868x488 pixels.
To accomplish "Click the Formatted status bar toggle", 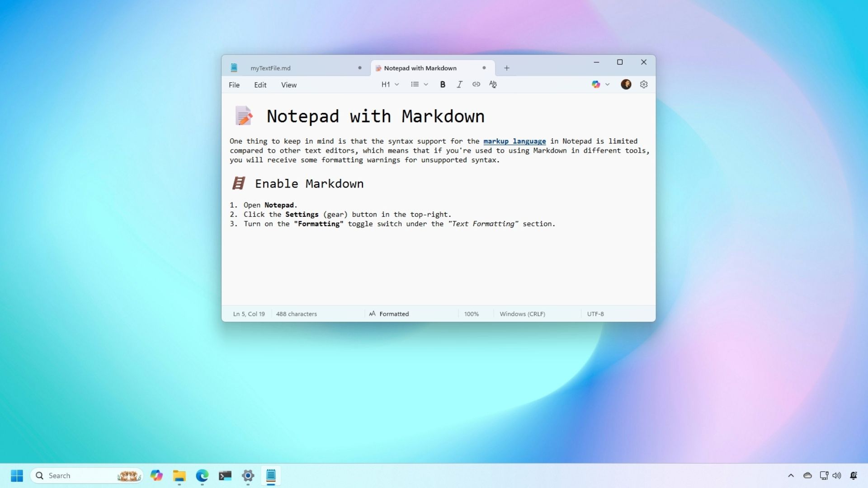I will [x=389, y=314].
